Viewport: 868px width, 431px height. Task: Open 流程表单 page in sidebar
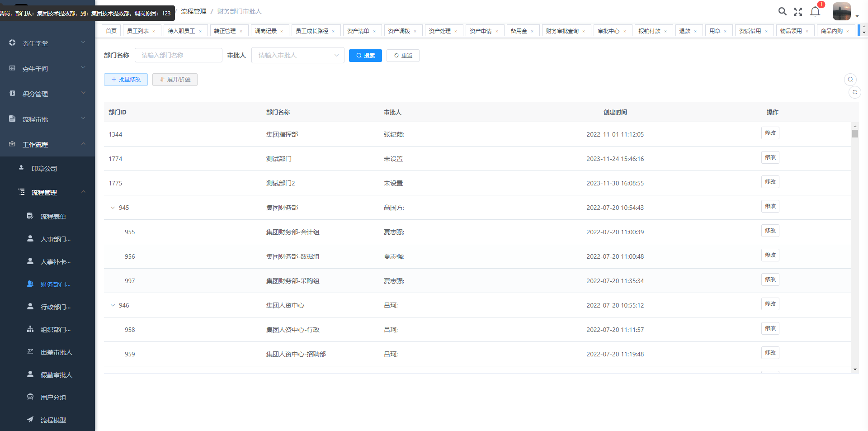coord(47,216)
